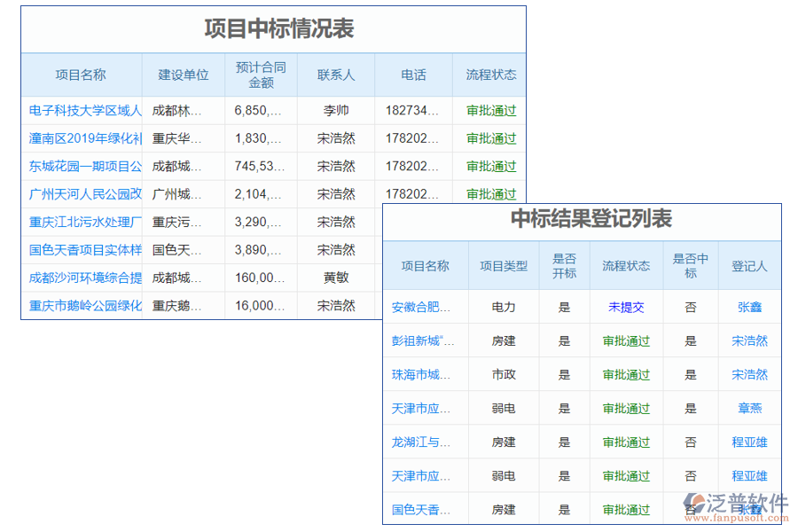
Task: Click 宋浩然 registrant for 珠海市城 project
Action: pyautogui.click(x=749, y=374)
